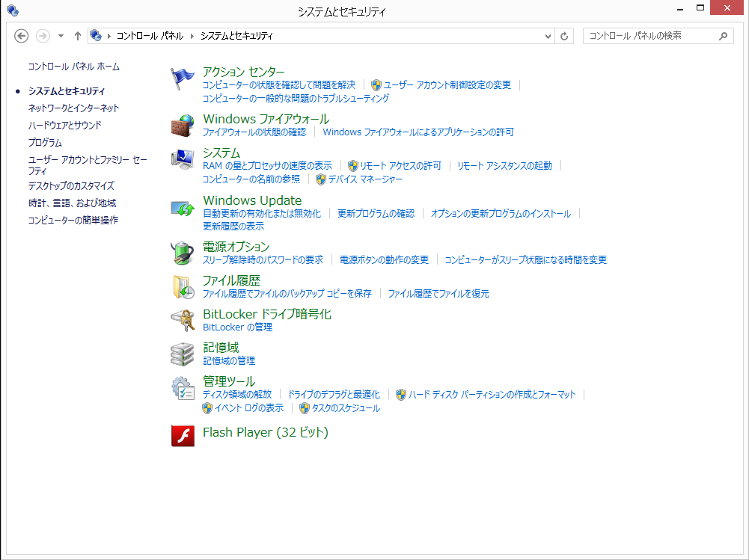Open the Administrative Tools (管理ツール) gear icon
The image size is (749, 560).
coord(183,388)
